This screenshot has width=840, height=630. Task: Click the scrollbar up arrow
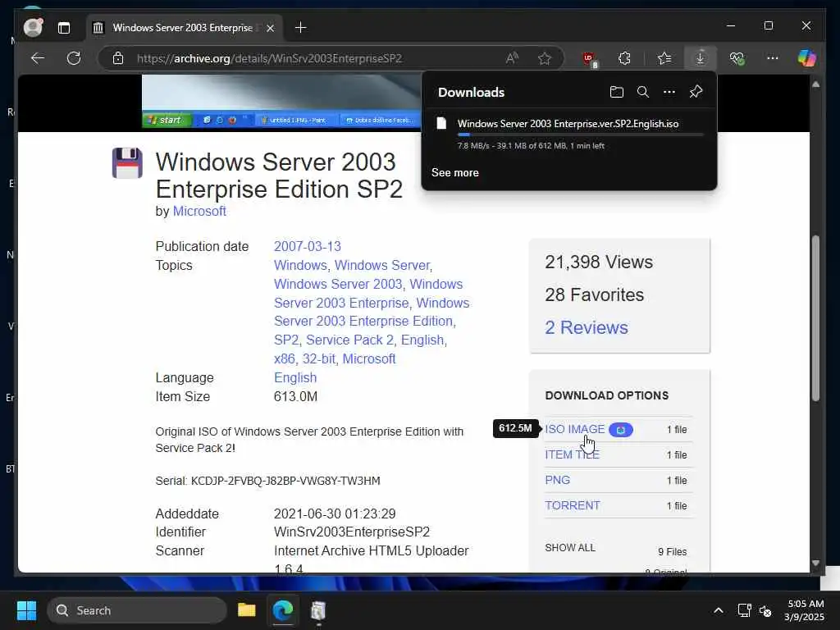(815, 84)
